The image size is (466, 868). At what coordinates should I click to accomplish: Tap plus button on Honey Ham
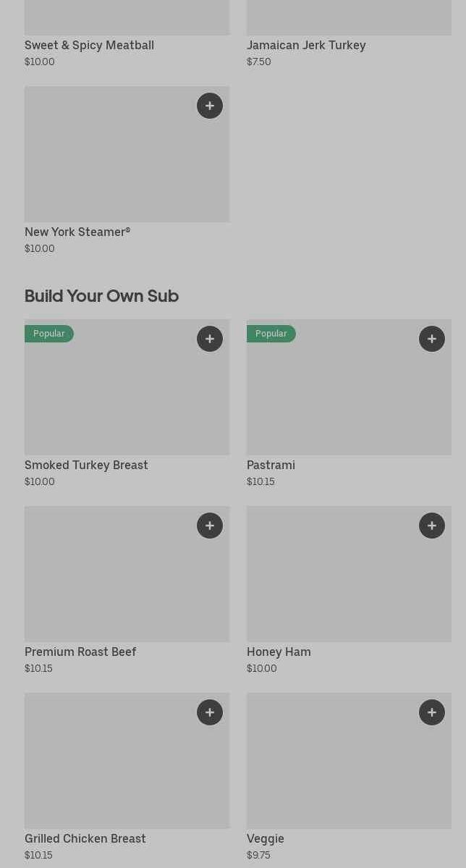[x=432, y=526]
